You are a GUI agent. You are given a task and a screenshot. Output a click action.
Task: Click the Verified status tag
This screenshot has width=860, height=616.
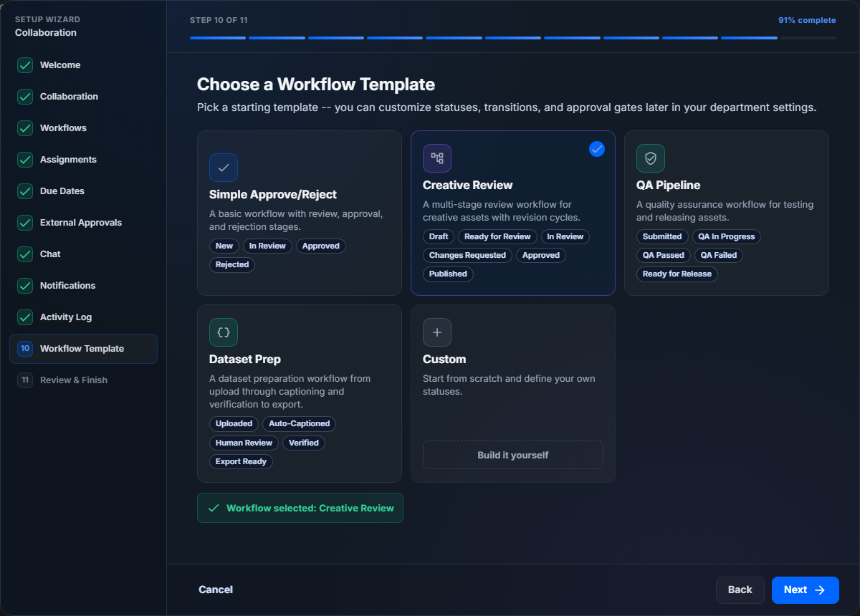click(x=304, y=443)
